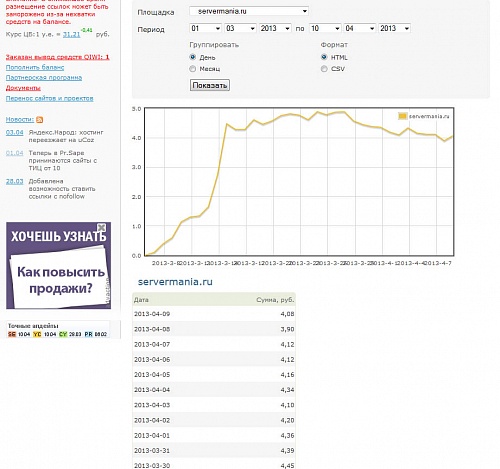The height and width of the screenshot is (469, 500).
Task: Click the Сумма, руб. column header
Action: coord(275,300)
